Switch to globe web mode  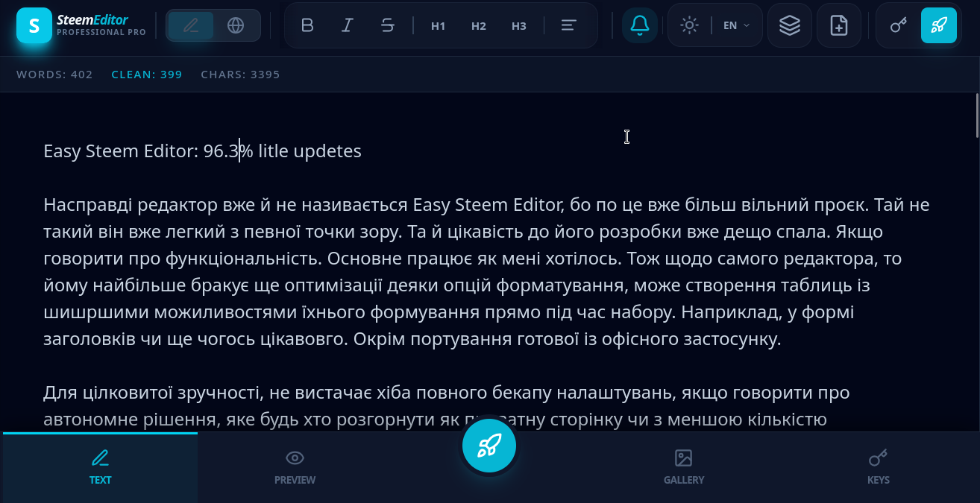[x=236, y=25]
